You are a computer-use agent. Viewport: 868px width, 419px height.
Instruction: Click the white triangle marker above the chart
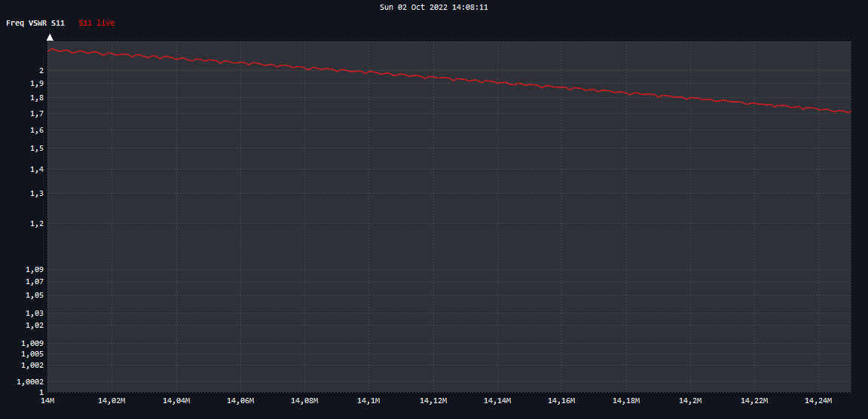click(50, 37)
